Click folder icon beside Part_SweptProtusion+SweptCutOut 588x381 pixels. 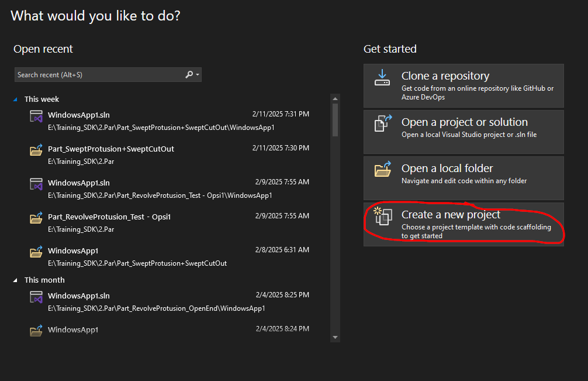pyautogui.click(x=36, y=150)
